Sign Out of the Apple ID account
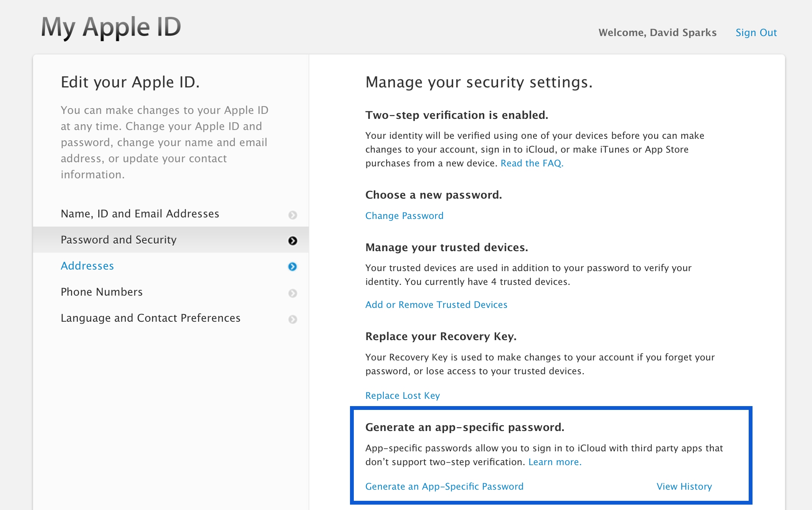 click(x=756, y=33)
